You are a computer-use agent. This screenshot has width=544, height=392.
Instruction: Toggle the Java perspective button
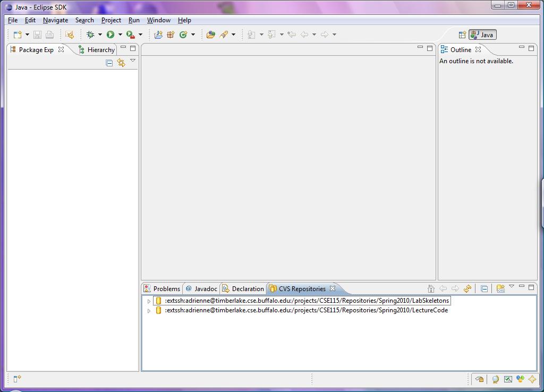(x=482, y=35)
